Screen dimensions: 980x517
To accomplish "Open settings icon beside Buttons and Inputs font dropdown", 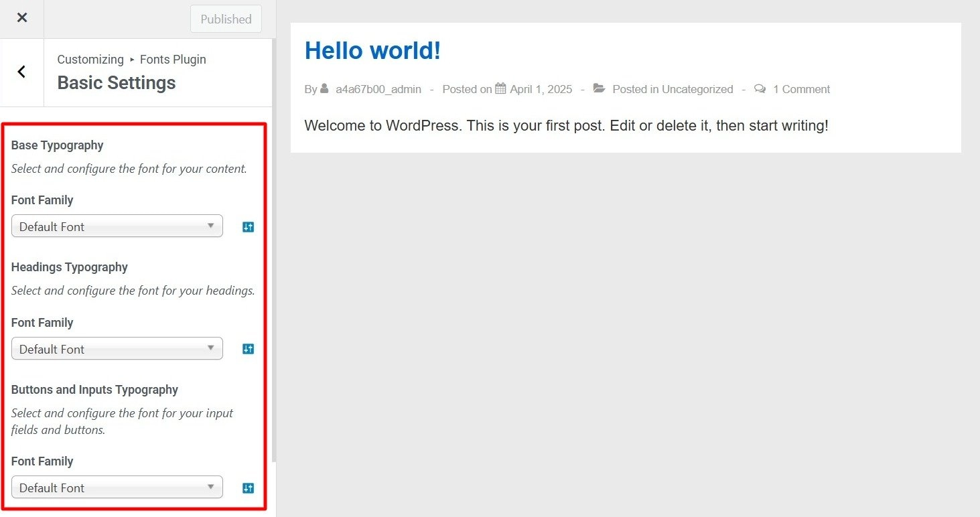I will pyautogui.click(x=248, y=488).
